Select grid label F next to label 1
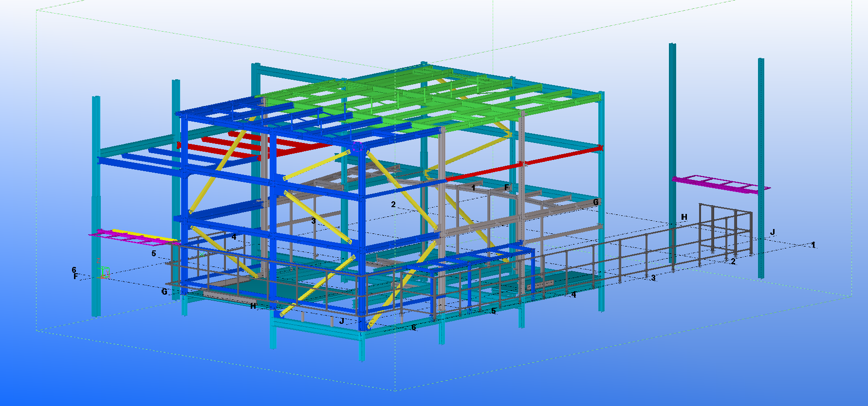This screenshot has width=868, height=406. 507,187
